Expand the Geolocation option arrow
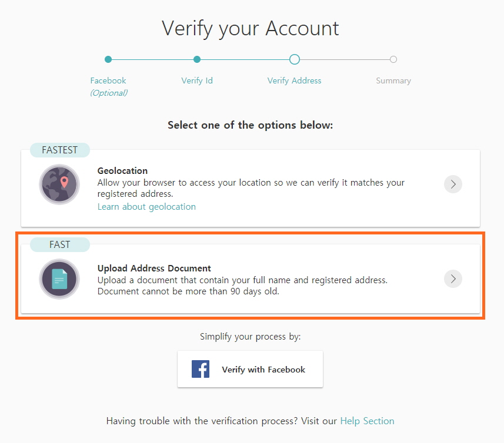 click(x=453, y=184)
